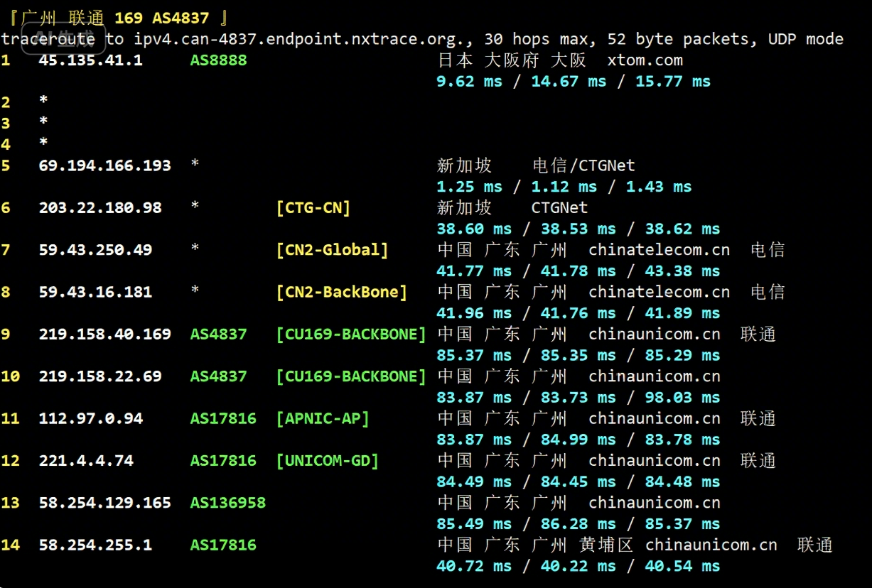The image size is (872, 588).
Task: Click chinatelecom.cn in hop 7 row
Action: coord(659,250)
